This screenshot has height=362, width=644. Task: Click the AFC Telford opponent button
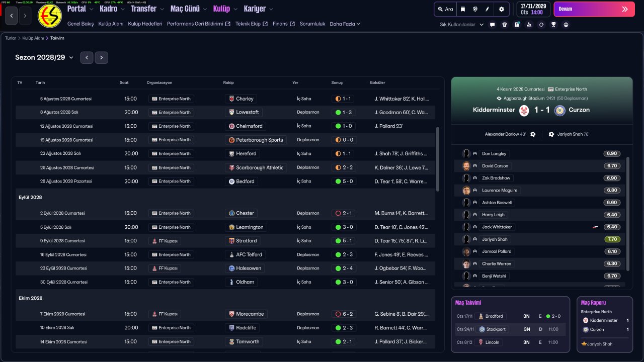point(245,255)
